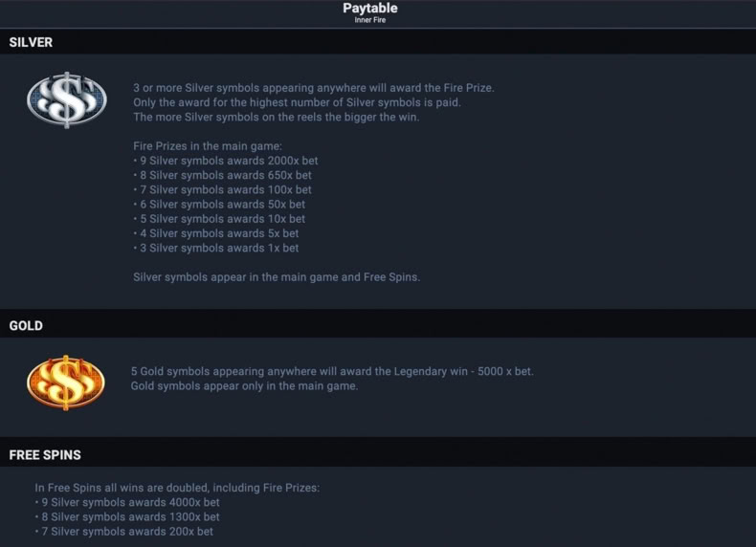This screenshot has width=756, height=547.
Task: Click the 6 Silver symbols 50x bet line
Action: 219,204
